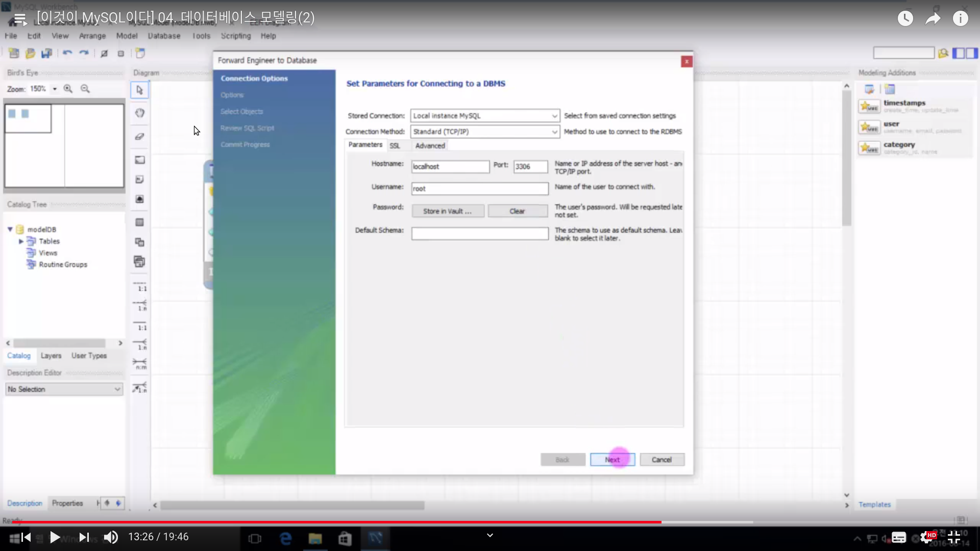Open the Model menu
This screenshot has width=980, height=551.
pos(127,36)
